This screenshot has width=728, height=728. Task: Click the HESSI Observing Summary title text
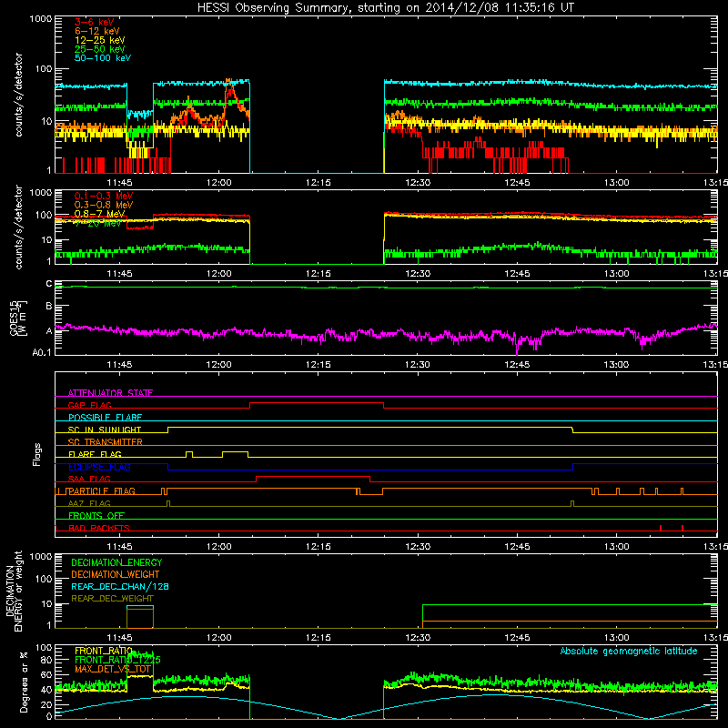click(386, 8)
